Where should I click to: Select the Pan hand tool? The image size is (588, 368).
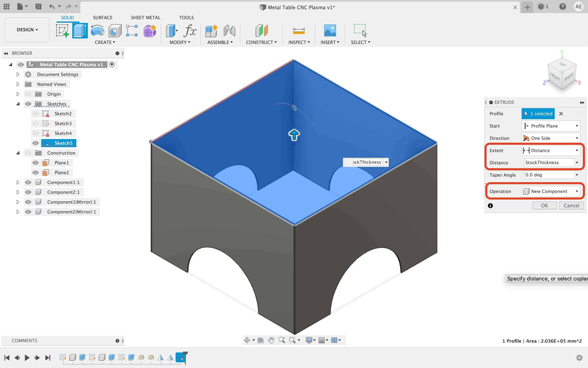pos(271,340)
